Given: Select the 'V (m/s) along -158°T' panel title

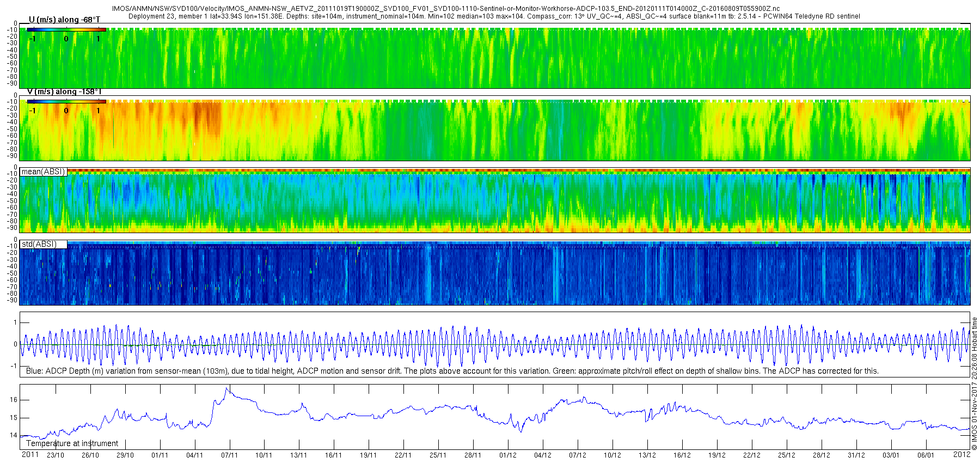Looking at the screenshot, I should 64,92.
